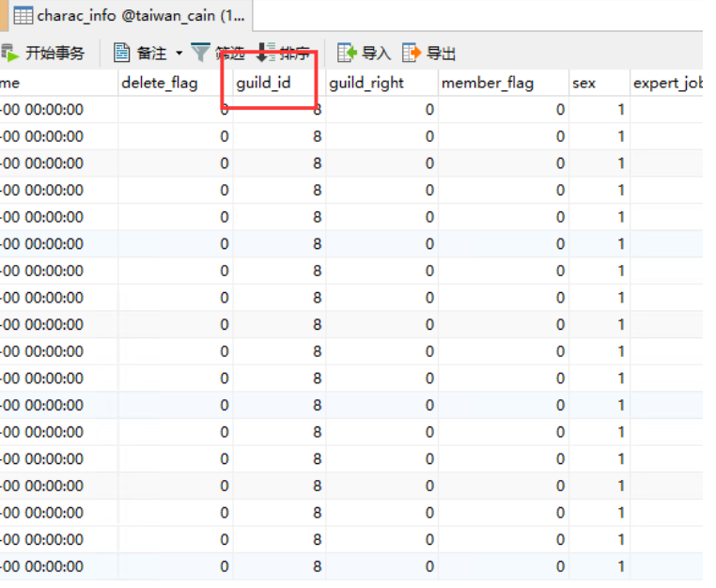The image size is (716, 588).
Task: Click the 导出 text label
Action: [x=441, y=54]
